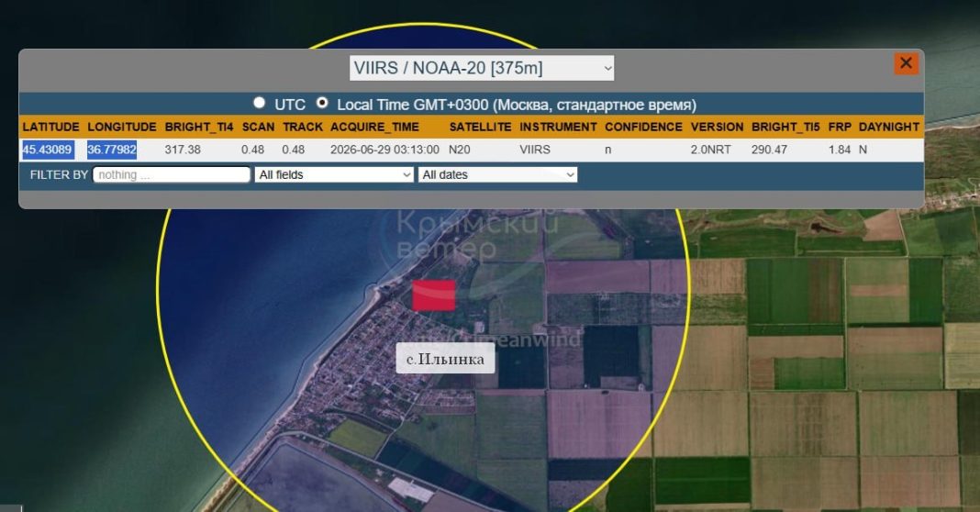Click BRIGHT_TI5 value 290.47

click(769, 150)
